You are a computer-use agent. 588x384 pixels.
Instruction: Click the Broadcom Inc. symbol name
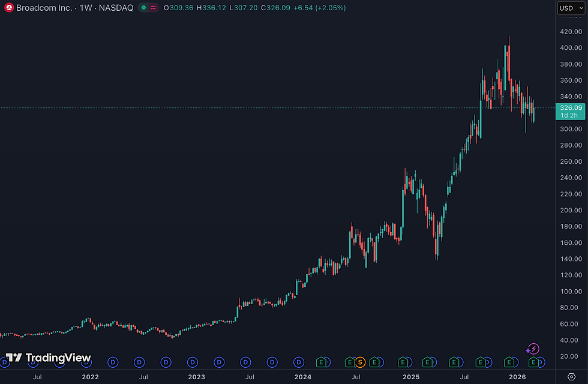click(44, 7)
